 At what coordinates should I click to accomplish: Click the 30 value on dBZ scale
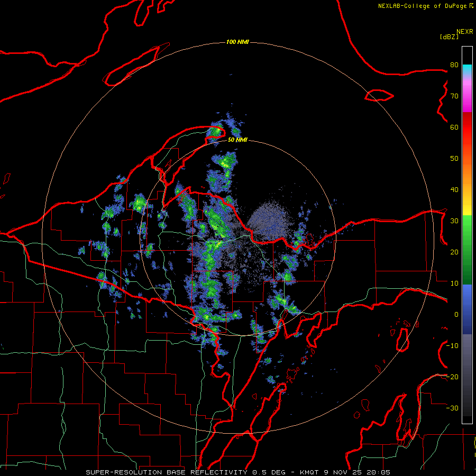click(454, 221)
